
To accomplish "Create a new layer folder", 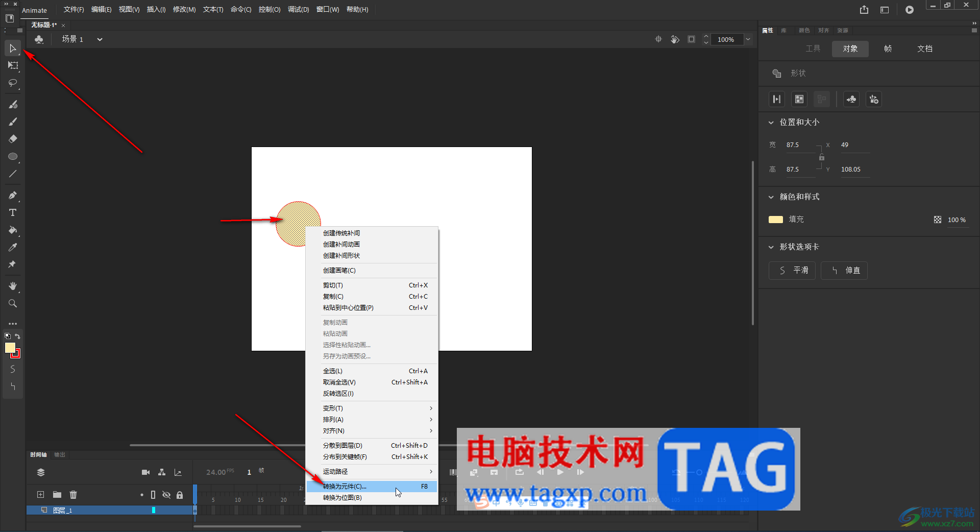I will point(57,495).
